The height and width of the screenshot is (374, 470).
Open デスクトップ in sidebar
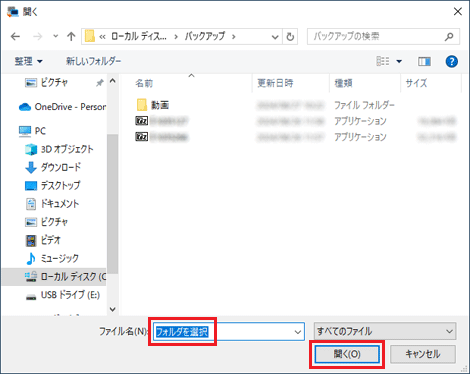(53, 185)
